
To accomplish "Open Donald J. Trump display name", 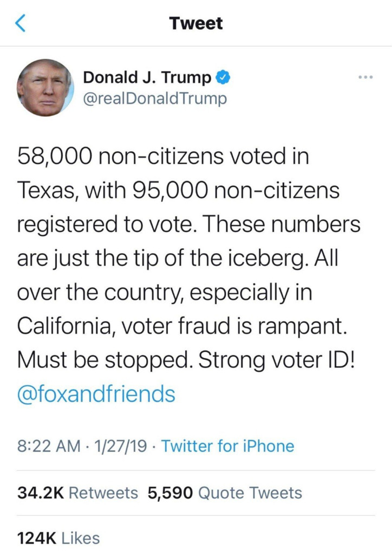I will [x=147, y=78].
